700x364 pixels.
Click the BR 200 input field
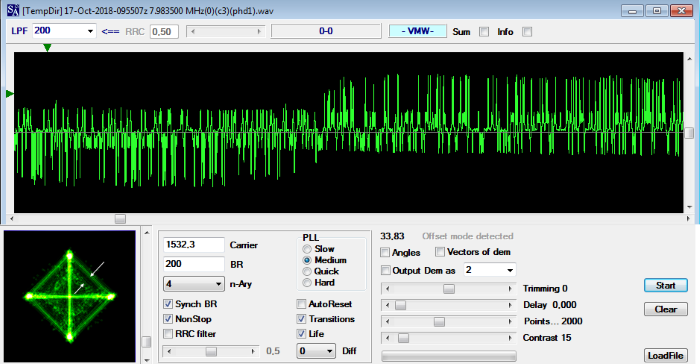click(x=194, y=264)
